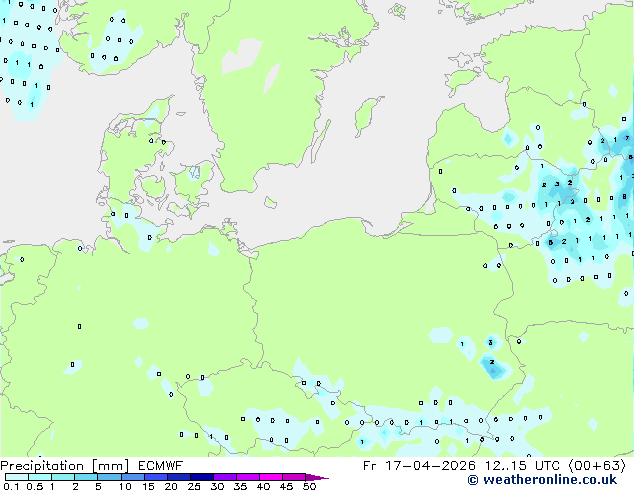634x490 pixels.
Task: Click the "45" legend scale label
Action: click(x=286, y=486)
